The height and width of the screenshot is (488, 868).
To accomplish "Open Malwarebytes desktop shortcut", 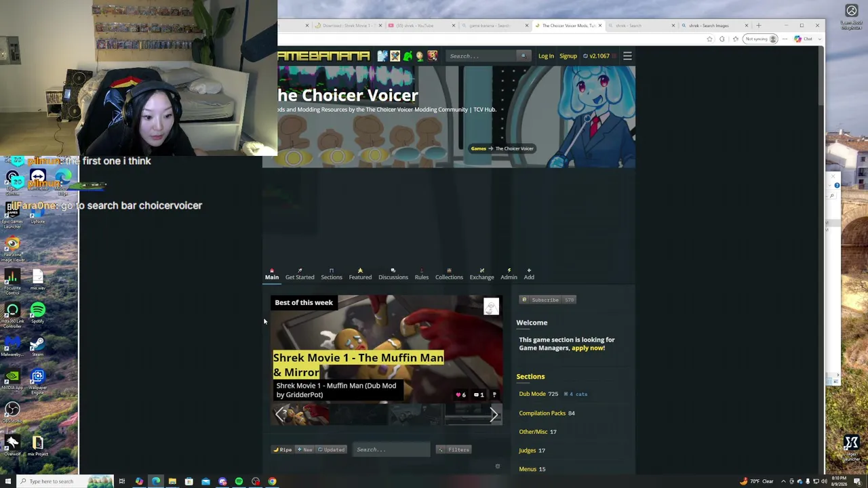I will click(12, 346).
